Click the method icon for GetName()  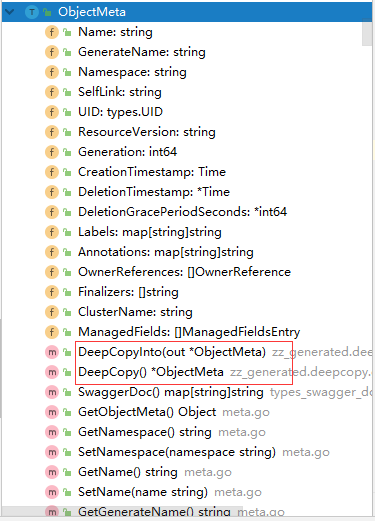pyautogui.click(x=52, y=472)
